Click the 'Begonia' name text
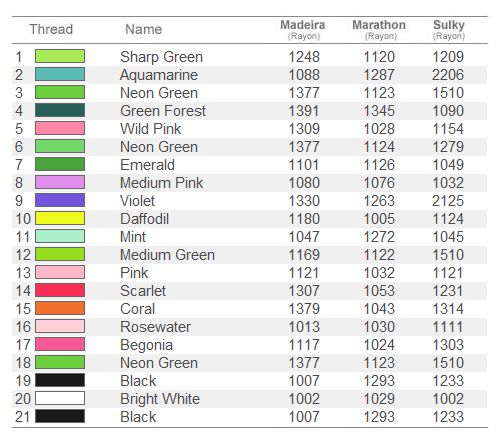Screen dimensions: 500x438 point(146,345)
